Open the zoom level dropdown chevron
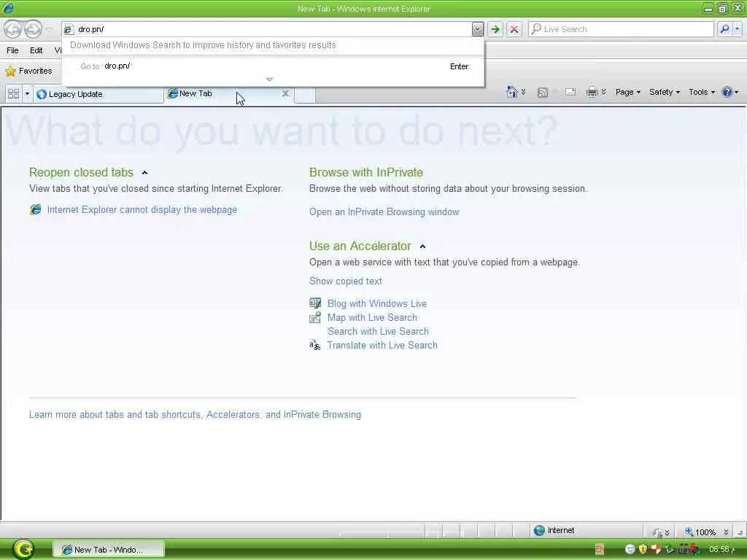This screenshot has width=747, height=560. coord(726,532)
